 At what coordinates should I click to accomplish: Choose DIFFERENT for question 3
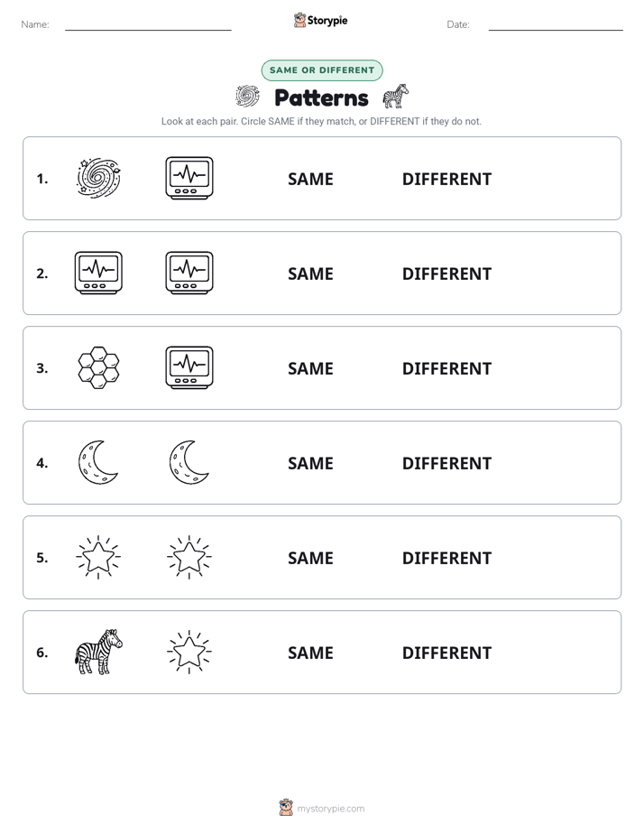446,368
